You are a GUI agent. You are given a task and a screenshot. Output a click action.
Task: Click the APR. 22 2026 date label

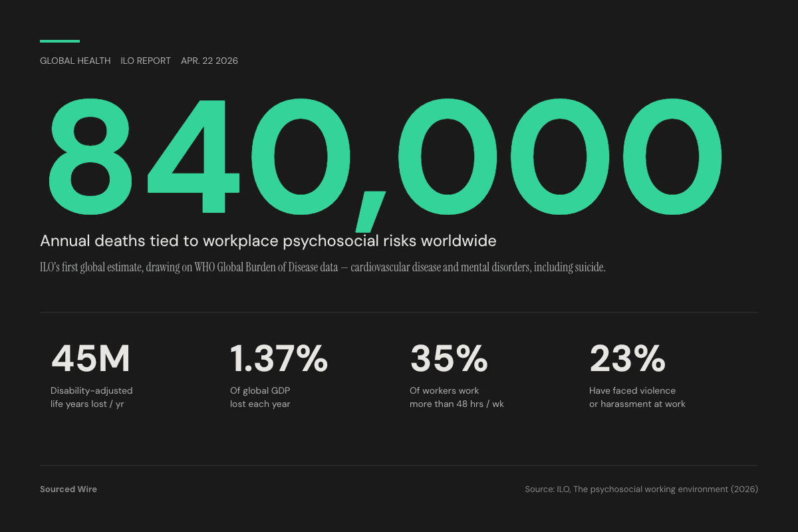coord(209,61)
